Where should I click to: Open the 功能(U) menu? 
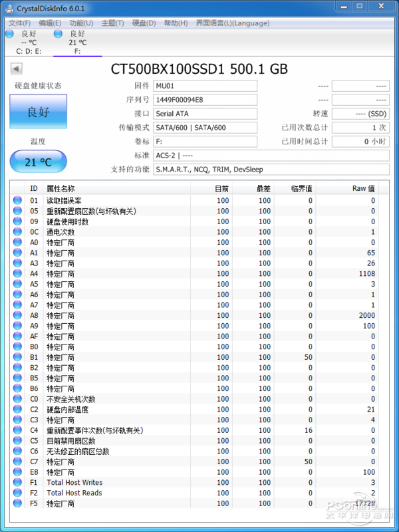(81, 23)
